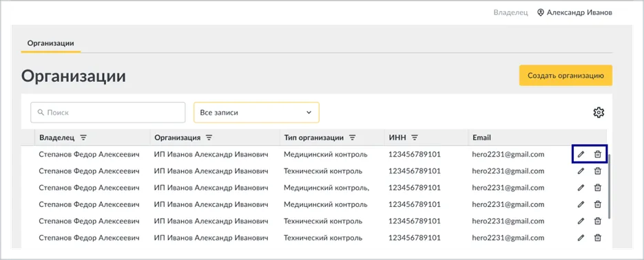Click pencil icon in the fifth table row
Image resolution: width=644 pixels, height=260 pixels.
pos(581,221)
